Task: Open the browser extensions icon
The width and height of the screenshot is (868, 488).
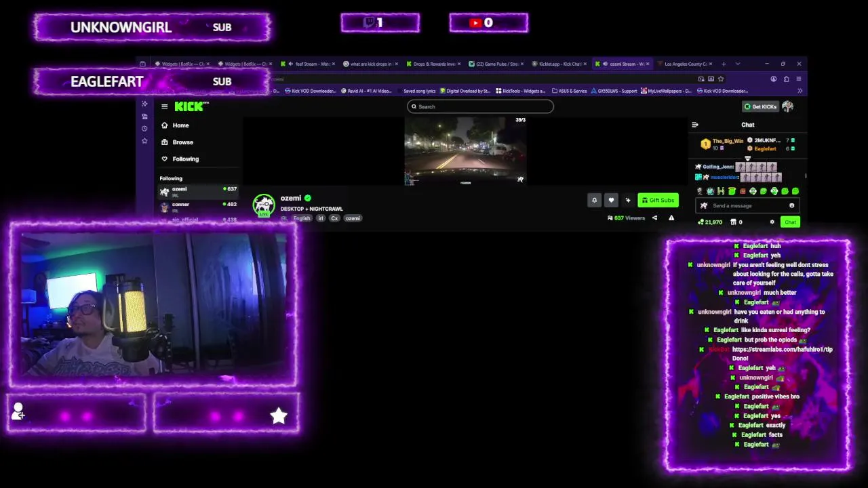Action: tap(786, 79)
